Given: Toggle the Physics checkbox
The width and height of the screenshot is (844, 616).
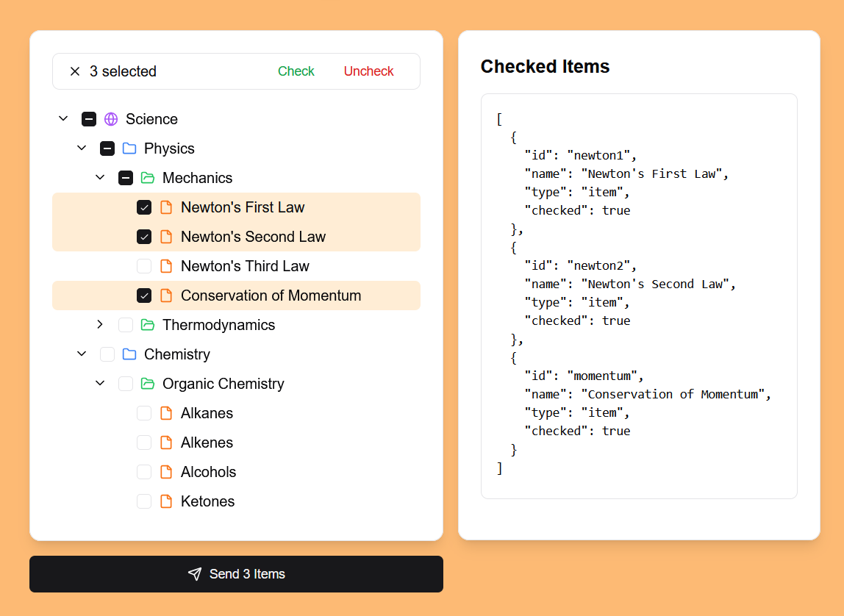Looking at the screenshot, I should [x=107, y=148].
